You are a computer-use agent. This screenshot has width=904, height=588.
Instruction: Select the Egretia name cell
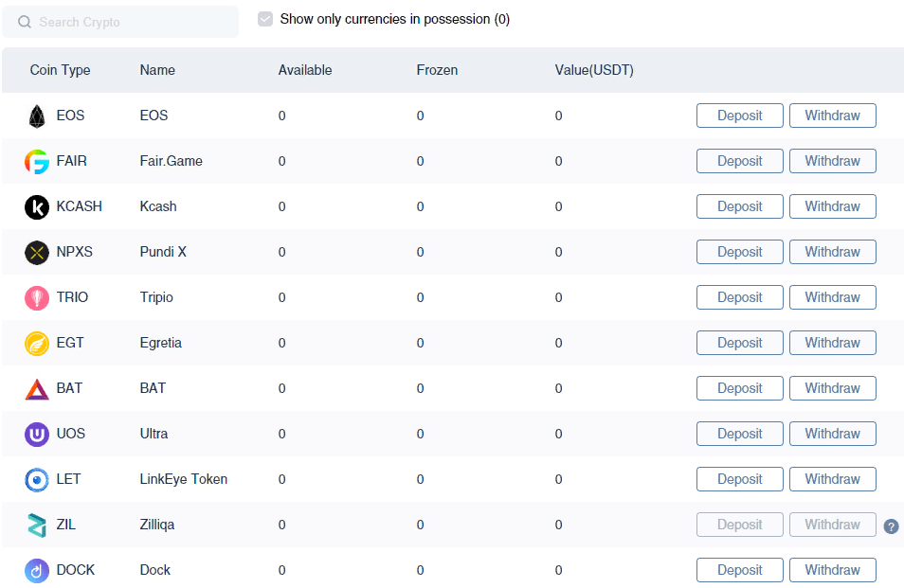(x=161, y=344)
